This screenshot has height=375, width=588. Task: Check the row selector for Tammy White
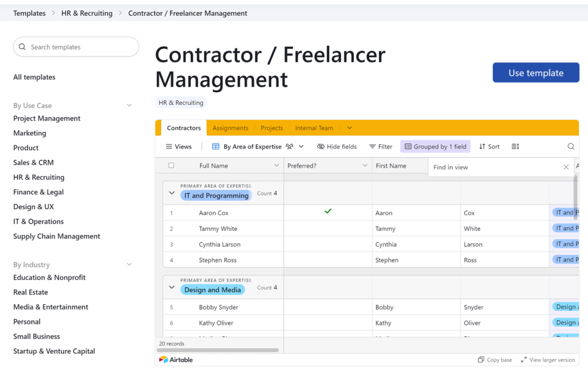click(x=172, y=228)
